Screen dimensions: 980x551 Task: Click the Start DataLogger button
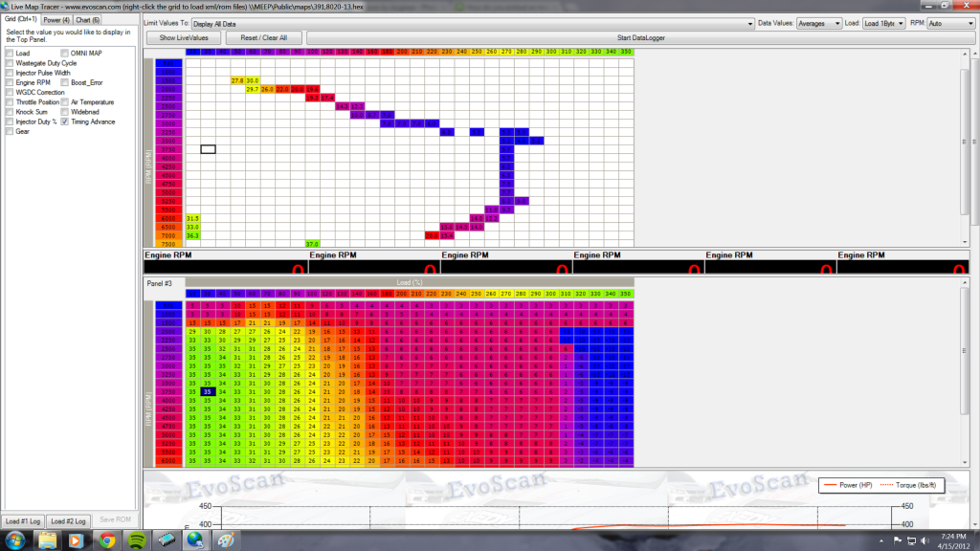pos(640,38)
